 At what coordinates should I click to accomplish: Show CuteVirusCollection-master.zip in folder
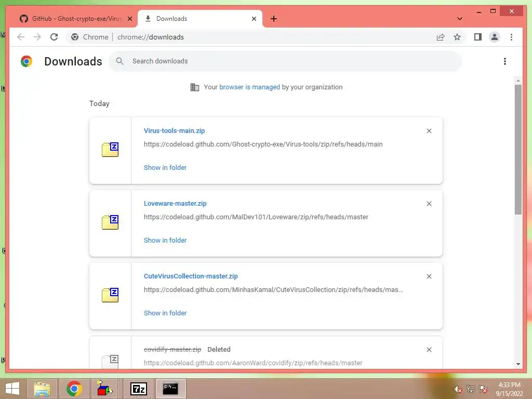[165, 313]
